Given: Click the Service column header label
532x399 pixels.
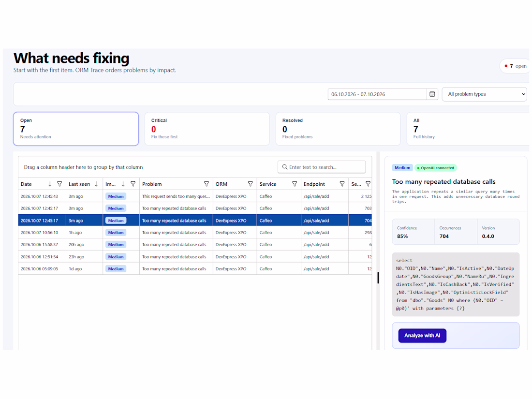Looking at the screenshot, I should (268, 184).
